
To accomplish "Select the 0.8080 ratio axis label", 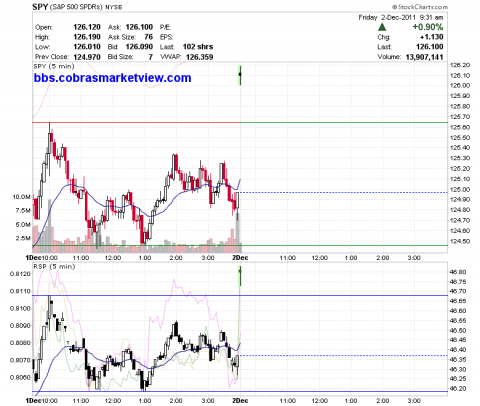I will [x=20, y=343].
